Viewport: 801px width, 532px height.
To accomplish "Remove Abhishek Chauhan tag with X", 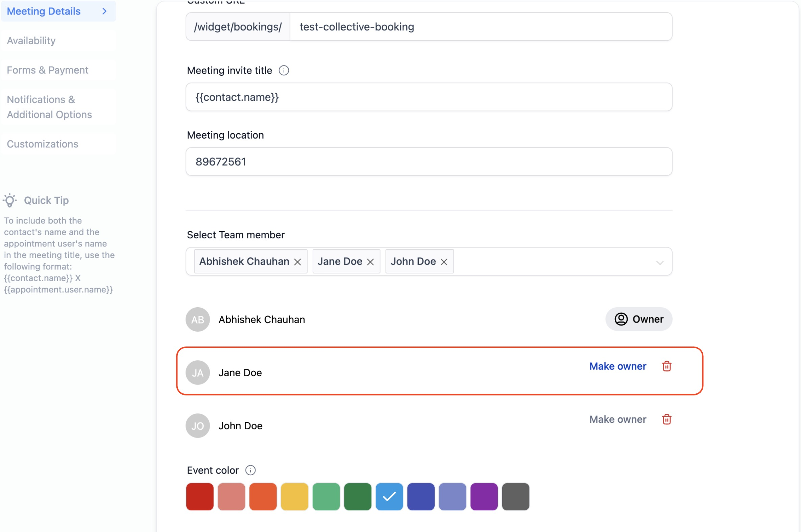I will 297,262.
